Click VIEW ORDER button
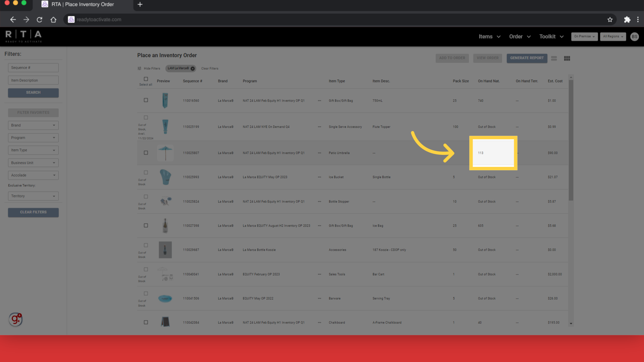644x362 pixels. 488,58
